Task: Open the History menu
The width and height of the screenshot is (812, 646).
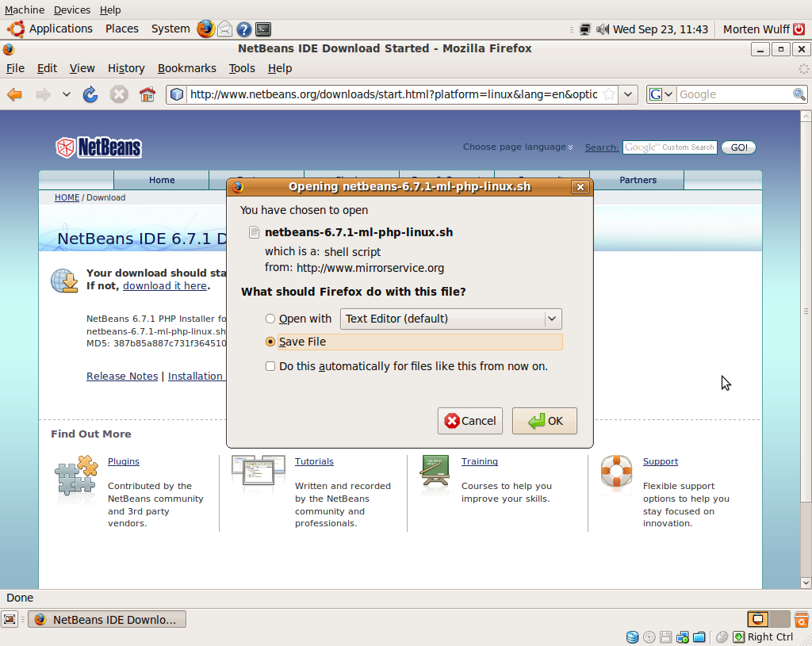Action: (x=126, y=68)
